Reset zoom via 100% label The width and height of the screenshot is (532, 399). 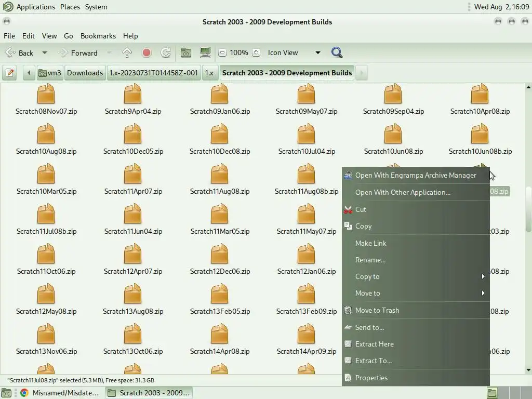239,53
